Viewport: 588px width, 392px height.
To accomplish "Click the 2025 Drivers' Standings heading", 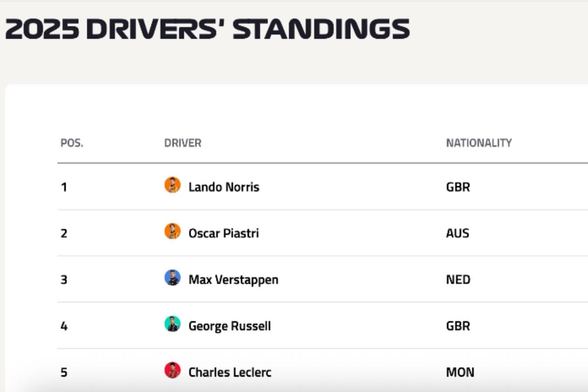I will [207, 29].
